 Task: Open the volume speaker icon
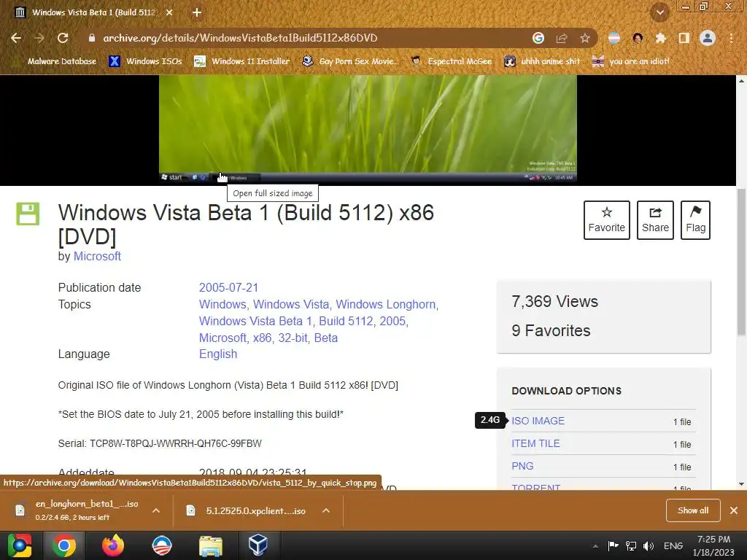coord(649,545)
